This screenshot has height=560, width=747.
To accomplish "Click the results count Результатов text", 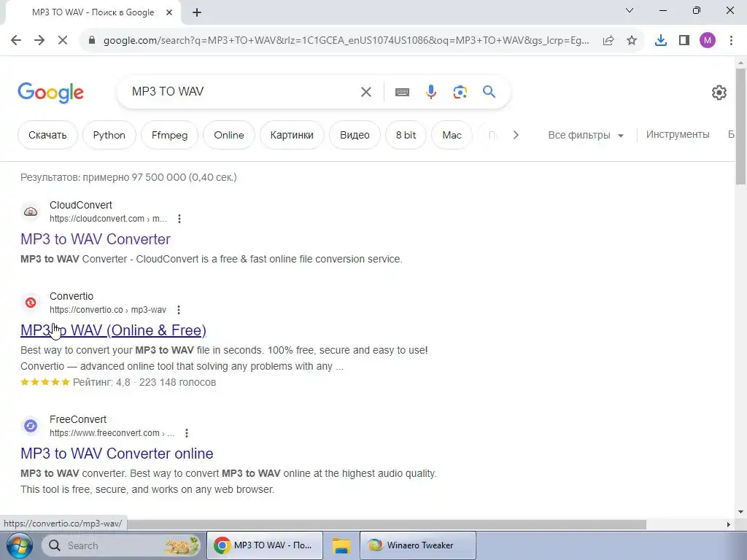I will (x=128, y=177).
